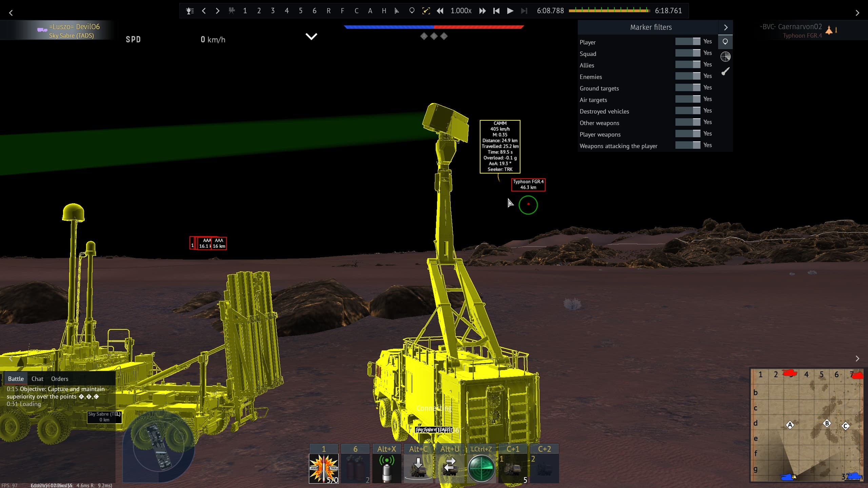Activate the missile launch action icon

[323, 468]
